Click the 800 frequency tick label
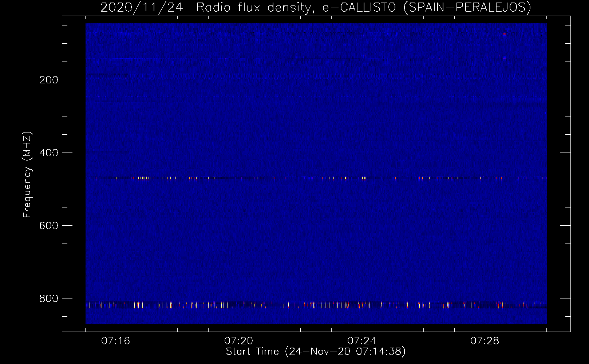589x364 pixels. 49,298
